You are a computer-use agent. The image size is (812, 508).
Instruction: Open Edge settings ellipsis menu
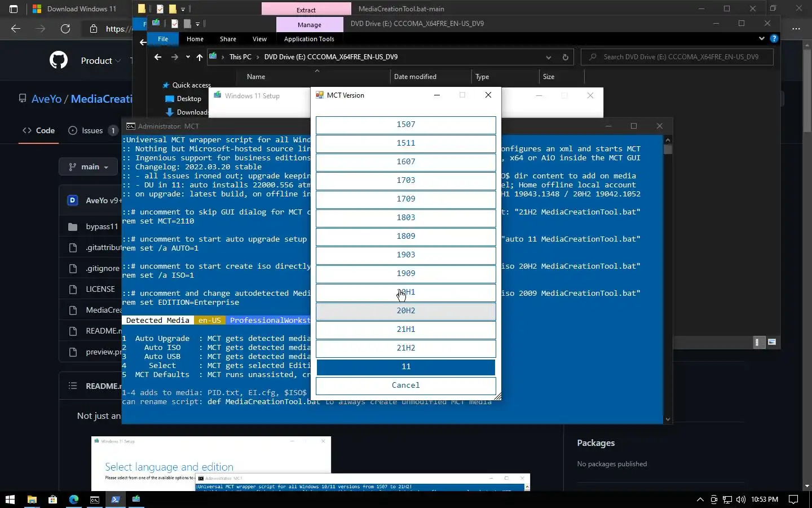[x=796, y=29]
